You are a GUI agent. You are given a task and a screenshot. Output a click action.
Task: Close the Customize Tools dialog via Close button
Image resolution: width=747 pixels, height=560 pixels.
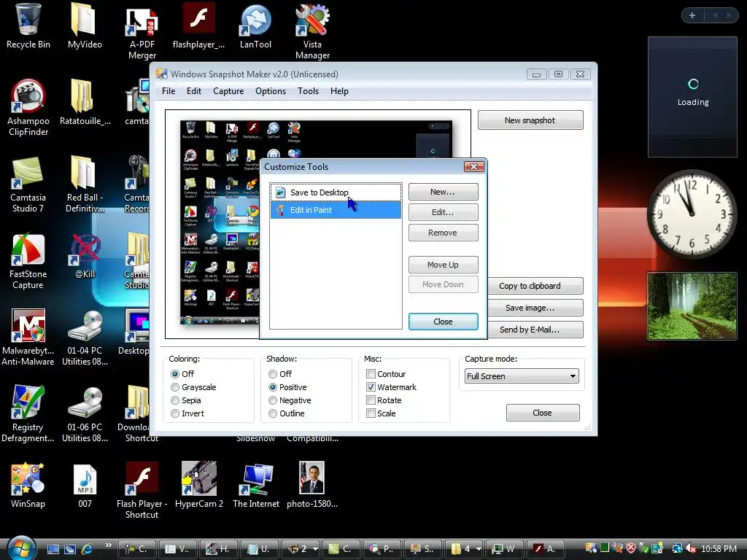pos(443,322)
